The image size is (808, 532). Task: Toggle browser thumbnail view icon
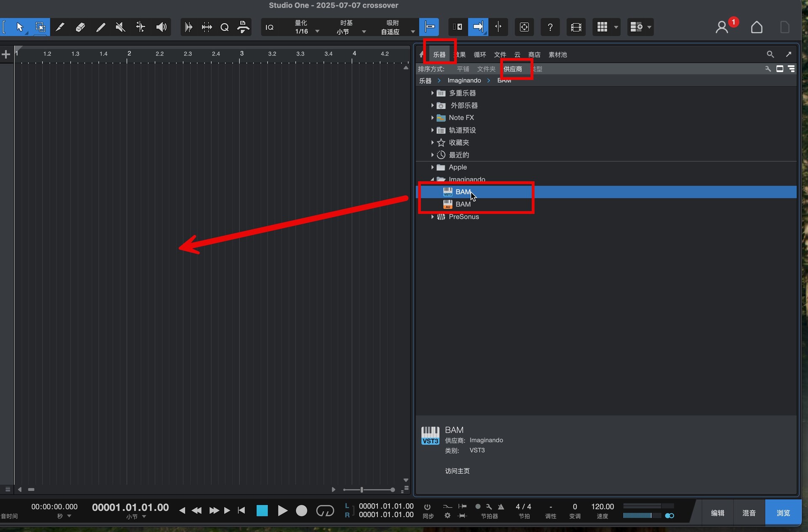(x=780, y=69)
